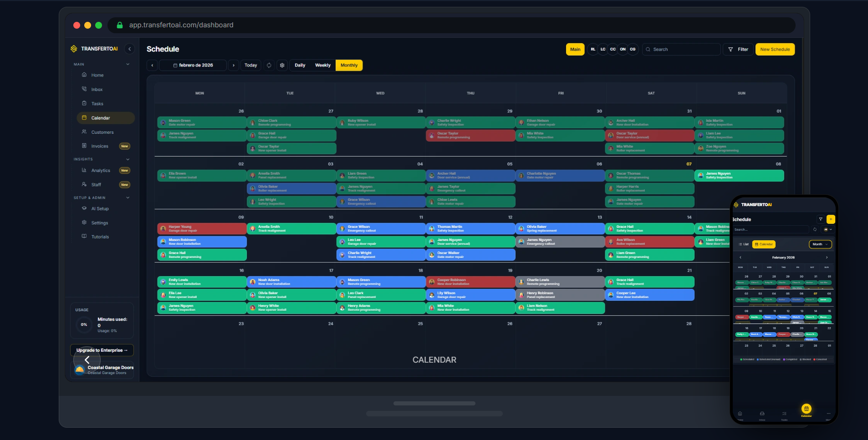Viewport: 868px width, 440px height.
Task: Toggle the CG staff filter chip
Action: (633, 49)
